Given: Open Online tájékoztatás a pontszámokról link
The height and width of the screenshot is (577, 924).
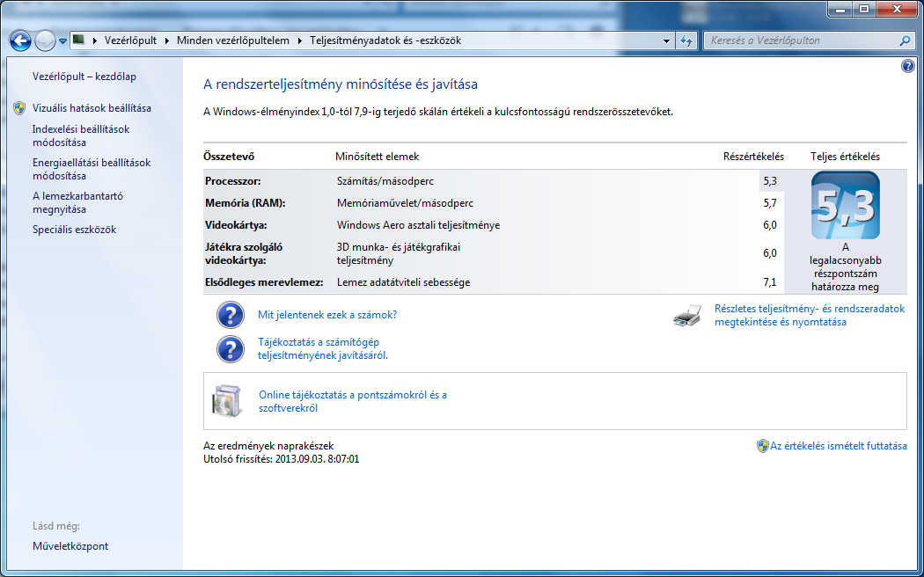Looking at the screenshot, I should click(x=353, y=402).
